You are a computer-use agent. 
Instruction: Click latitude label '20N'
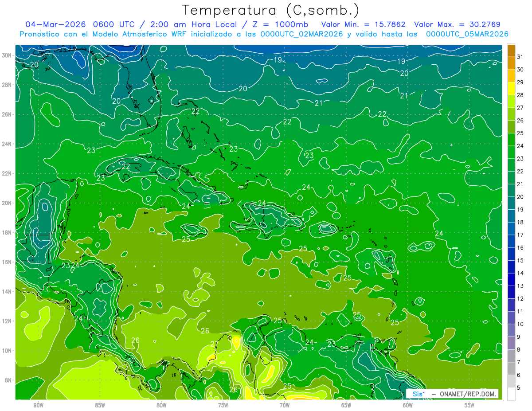click(x=7, y=203)
